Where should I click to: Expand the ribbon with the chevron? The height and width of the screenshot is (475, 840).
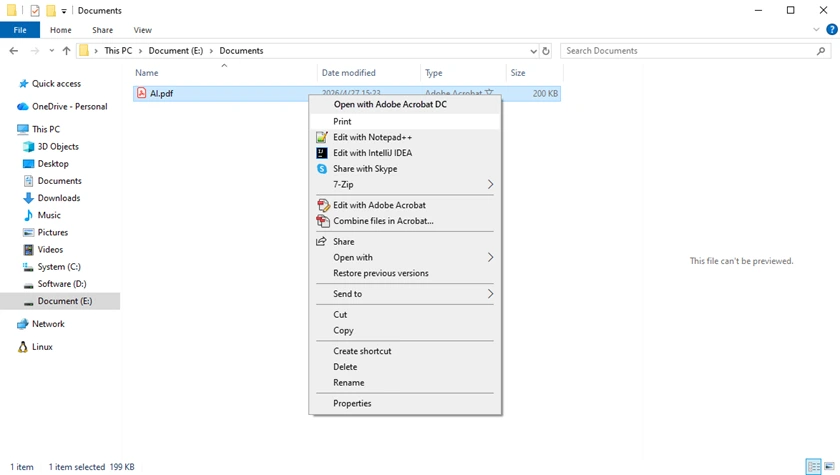pyautogui.click(x=816, y=29)
